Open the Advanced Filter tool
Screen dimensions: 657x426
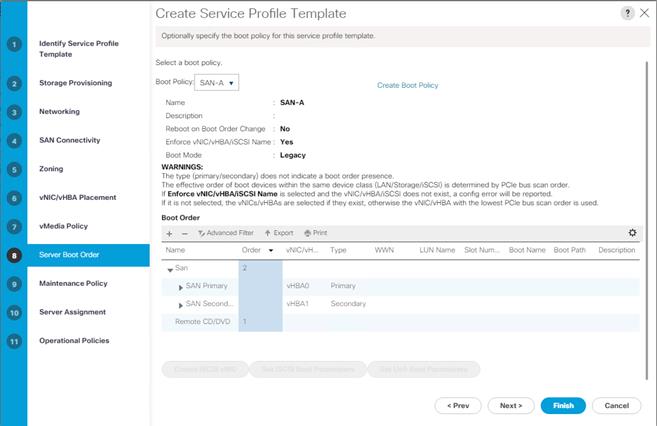pos(224,232)
